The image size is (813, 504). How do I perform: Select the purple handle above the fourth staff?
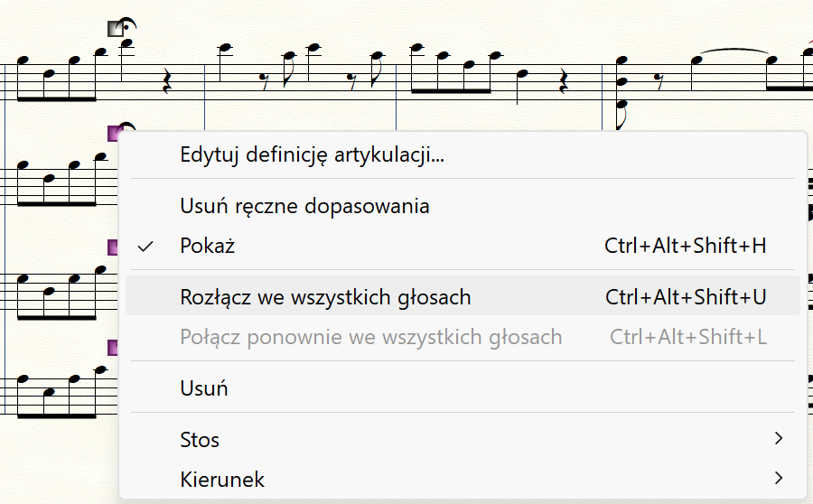pos(113,348)
